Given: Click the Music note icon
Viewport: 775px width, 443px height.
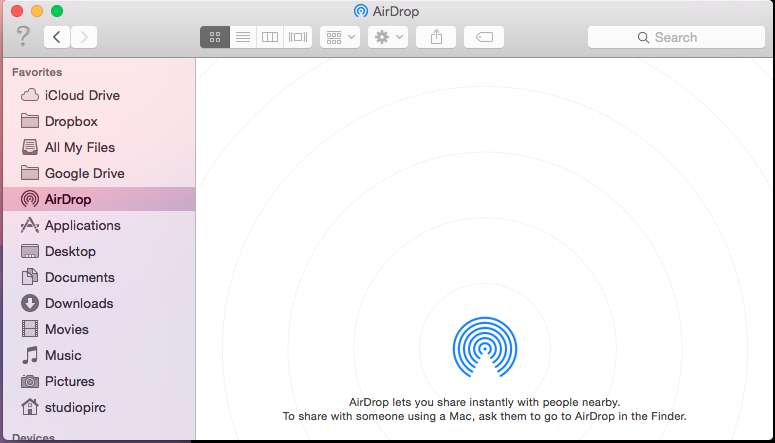Looking at the screenshot, I should (x=30, y=355).
